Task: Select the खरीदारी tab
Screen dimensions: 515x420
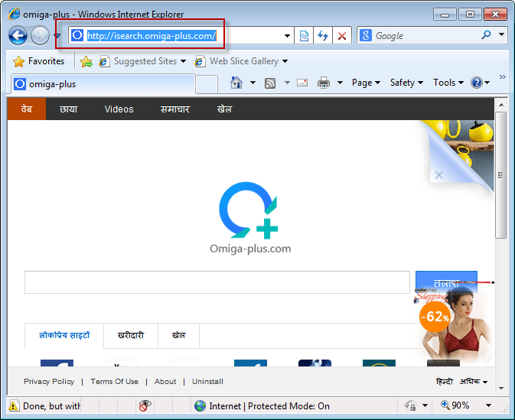Action: [131, 335]
